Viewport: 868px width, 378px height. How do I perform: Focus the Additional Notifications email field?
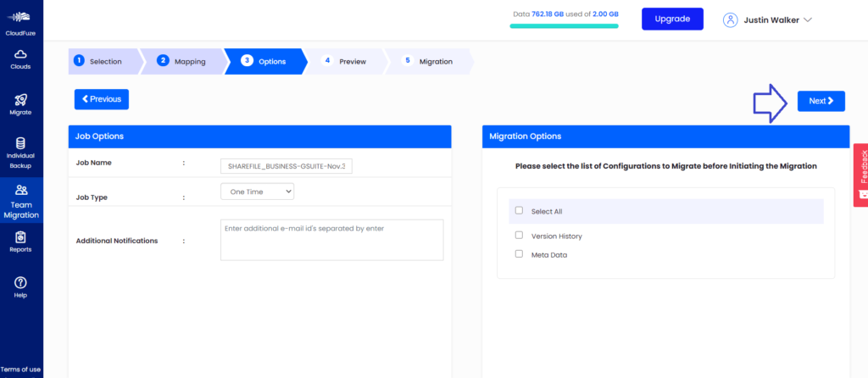[331, 240]
